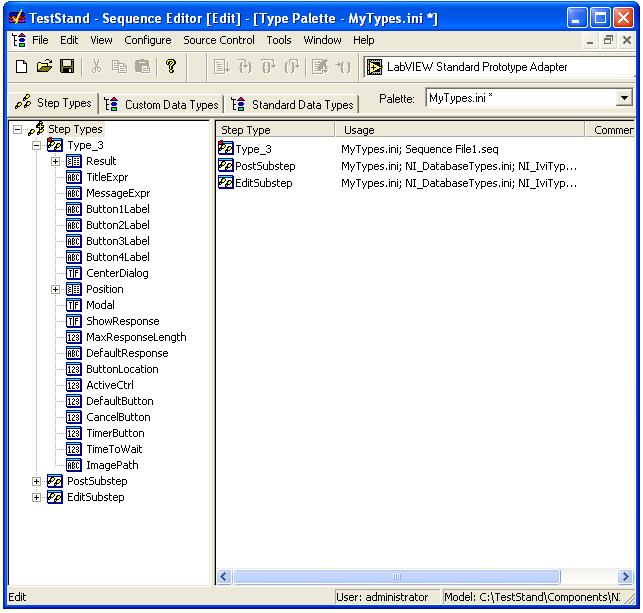Click the New file toolbar icon

[21, 66]
